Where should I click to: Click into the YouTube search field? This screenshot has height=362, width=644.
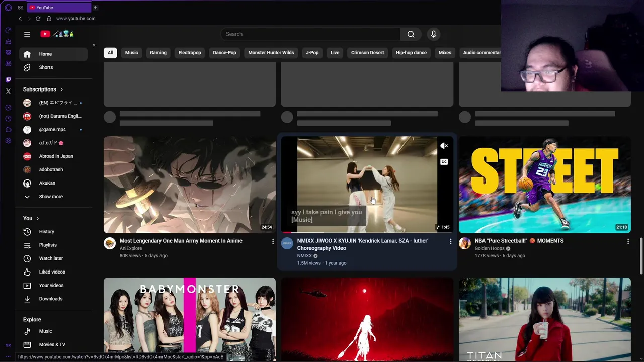tap(310, 34)
